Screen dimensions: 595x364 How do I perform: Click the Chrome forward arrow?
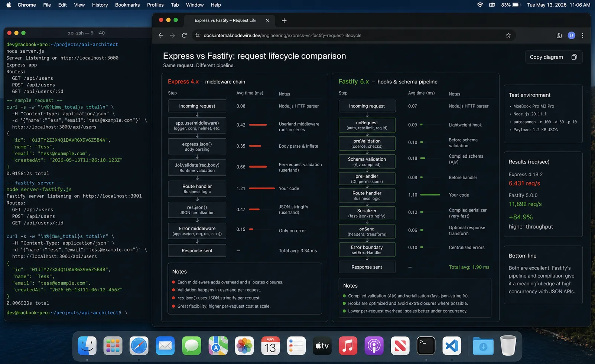172,35
